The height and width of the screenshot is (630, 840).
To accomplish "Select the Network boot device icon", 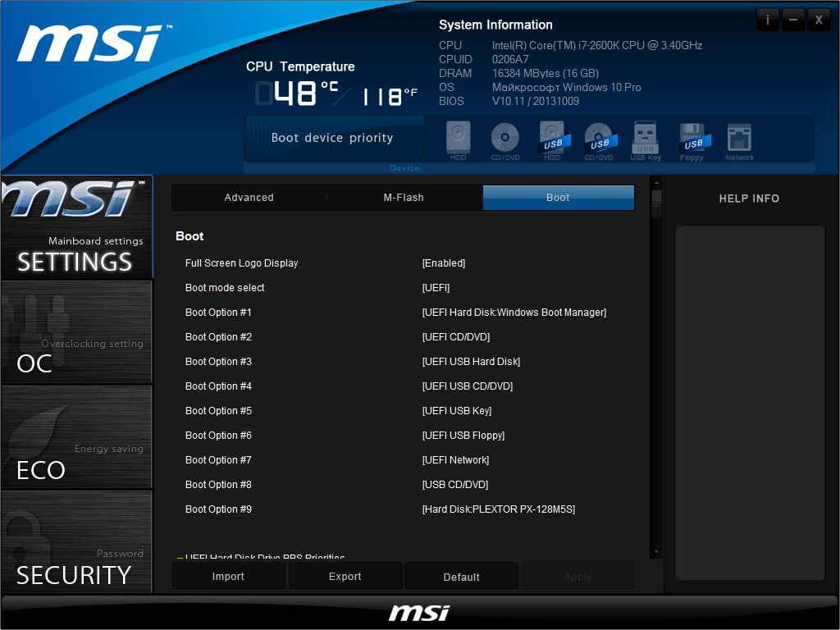I will (x=739, y=140).
